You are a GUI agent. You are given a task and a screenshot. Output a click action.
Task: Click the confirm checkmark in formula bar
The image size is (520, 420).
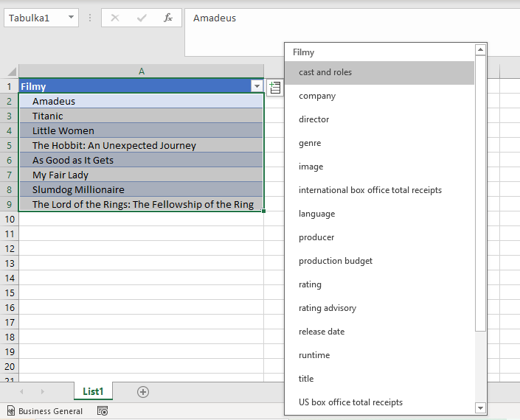coord(142,18)
